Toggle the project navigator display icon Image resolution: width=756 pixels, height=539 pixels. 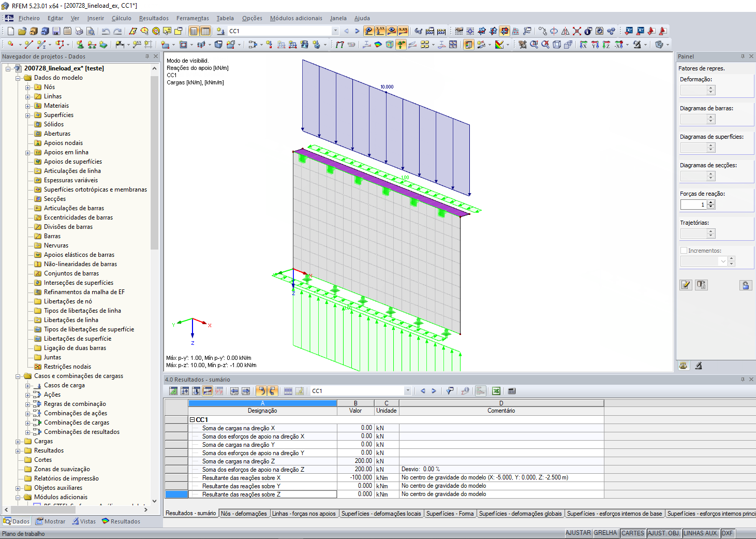click(x=194, y=31)
